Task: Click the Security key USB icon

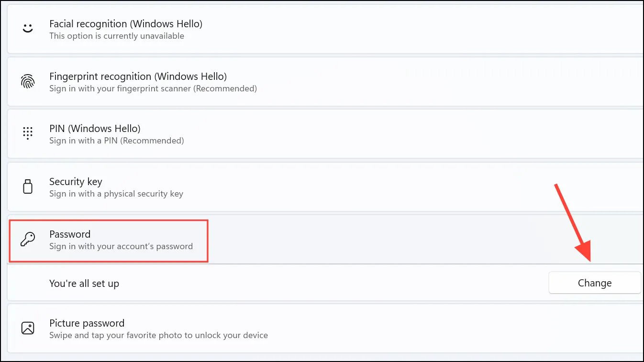Action: 28,186
